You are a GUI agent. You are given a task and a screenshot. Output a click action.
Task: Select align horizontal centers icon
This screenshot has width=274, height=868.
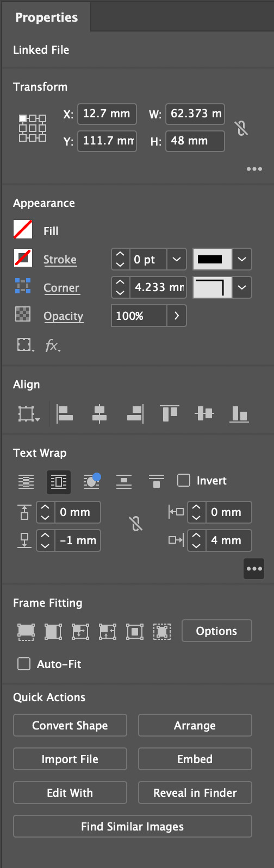pyautogui.click(x=99, y=414)
